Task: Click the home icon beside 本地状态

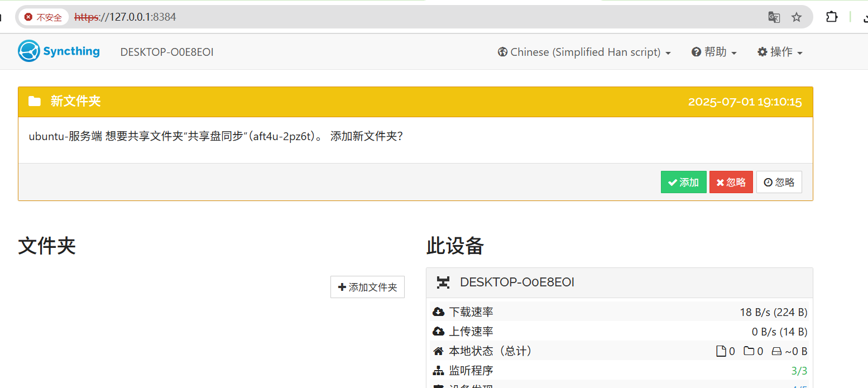Action: tap(438, 351)
